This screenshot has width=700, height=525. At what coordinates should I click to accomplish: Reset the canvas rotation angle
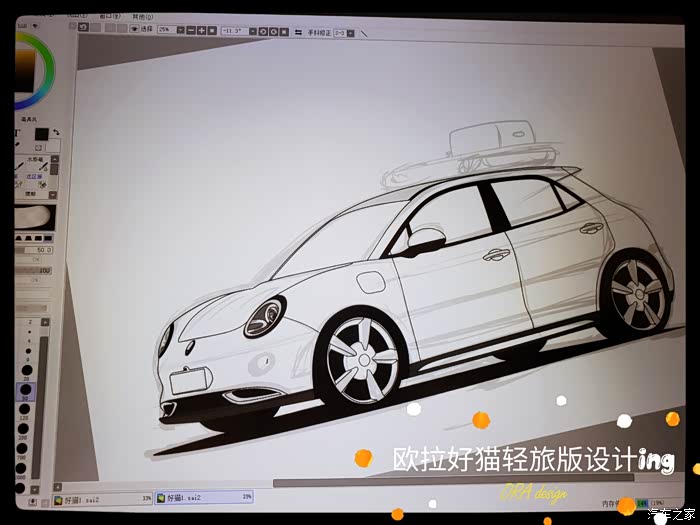284,32
